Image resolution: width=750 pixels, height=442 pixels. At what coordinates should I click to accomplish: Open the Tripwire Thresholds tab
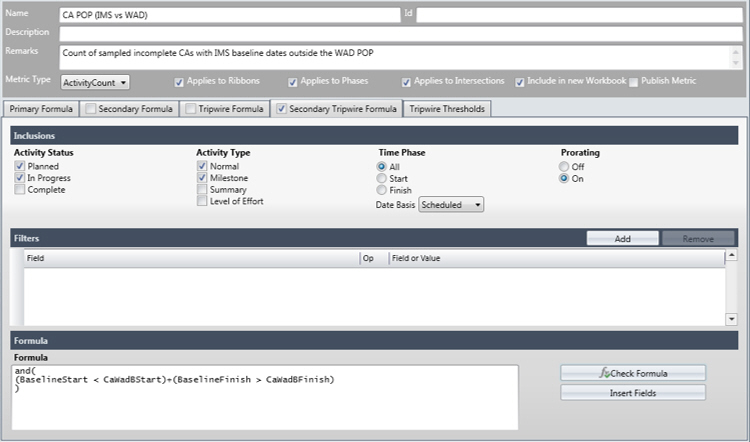tap(447, 108)
